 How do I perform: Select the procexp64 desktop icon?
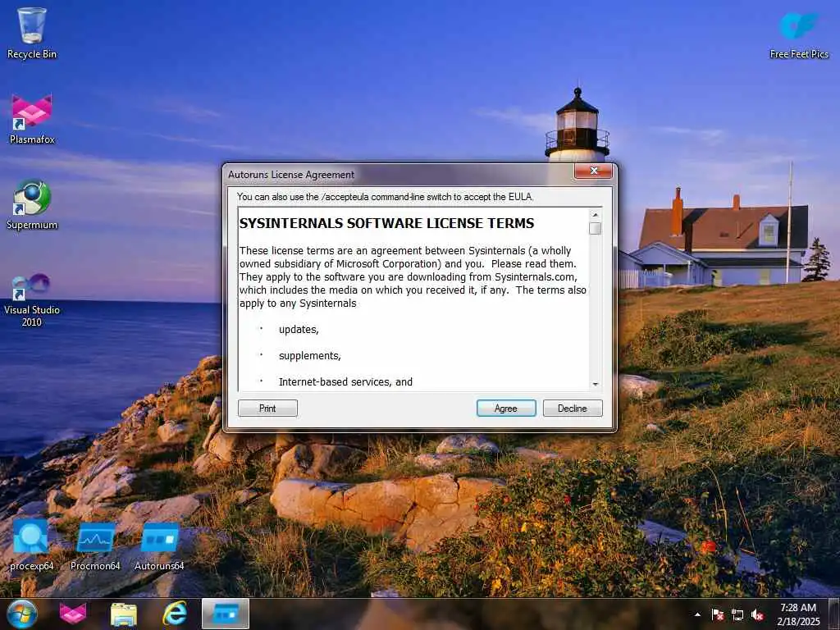click(32, 546)
